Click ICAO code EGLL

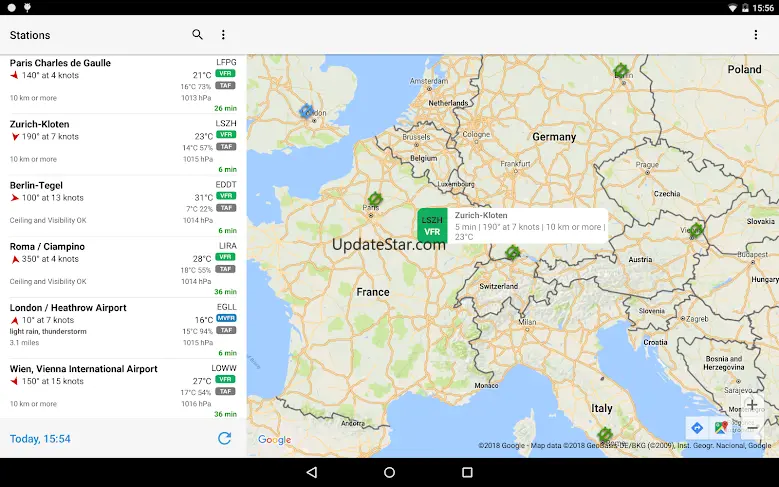[x=227, y=307]
